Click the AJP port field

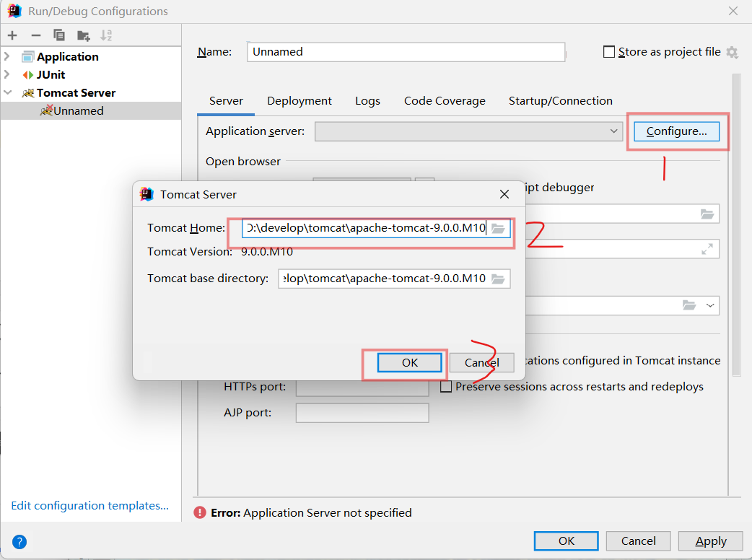(x=362, y=413)
